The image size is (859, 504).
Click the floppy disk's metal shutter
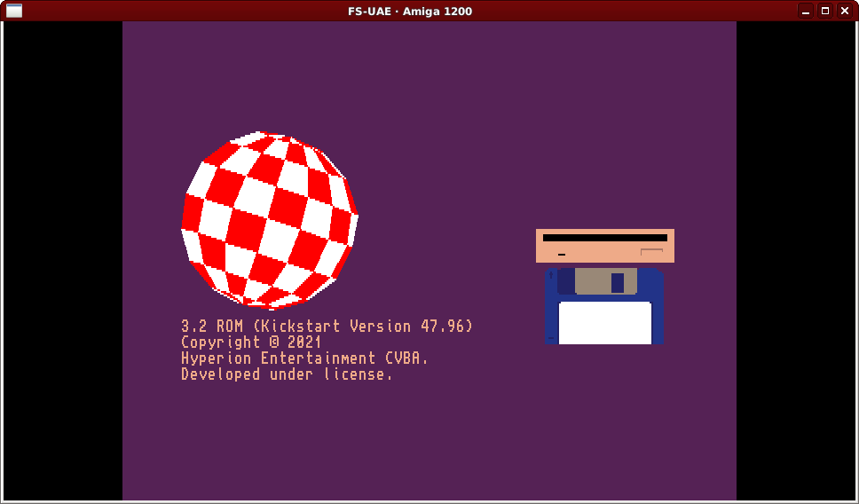pos(606,281)
